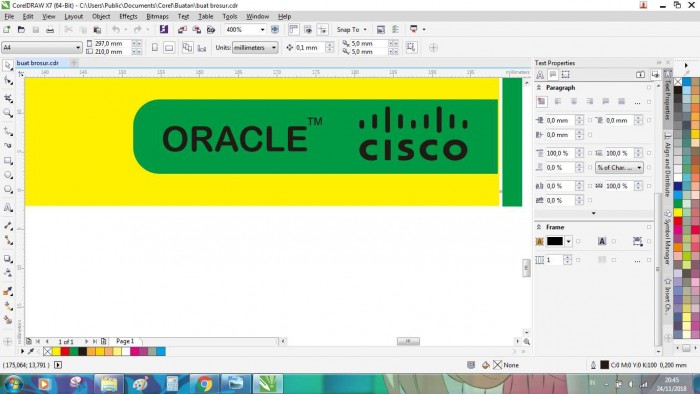Select left paragraph alignment
700x394 pixels.
[x=558, y=102]
